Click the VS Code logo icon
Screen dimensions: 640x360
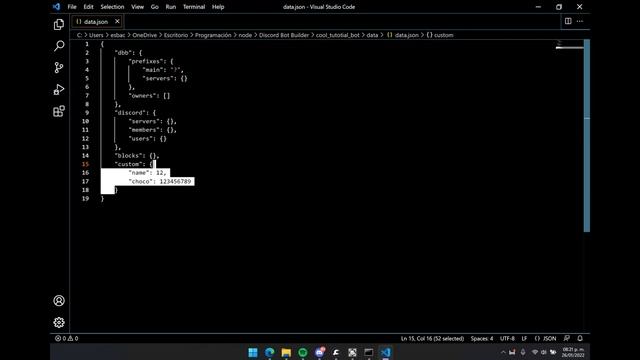[56, 7]
